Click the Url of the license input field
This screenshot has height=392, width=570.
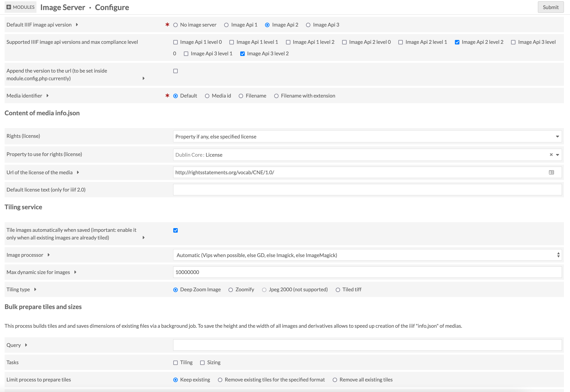[x=367, y=172]
